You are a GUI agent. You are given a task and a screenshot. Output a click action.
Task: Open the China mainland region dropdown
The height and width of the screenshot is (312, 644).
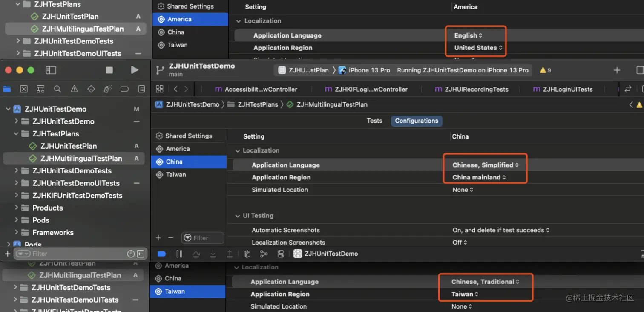[479, 177]
